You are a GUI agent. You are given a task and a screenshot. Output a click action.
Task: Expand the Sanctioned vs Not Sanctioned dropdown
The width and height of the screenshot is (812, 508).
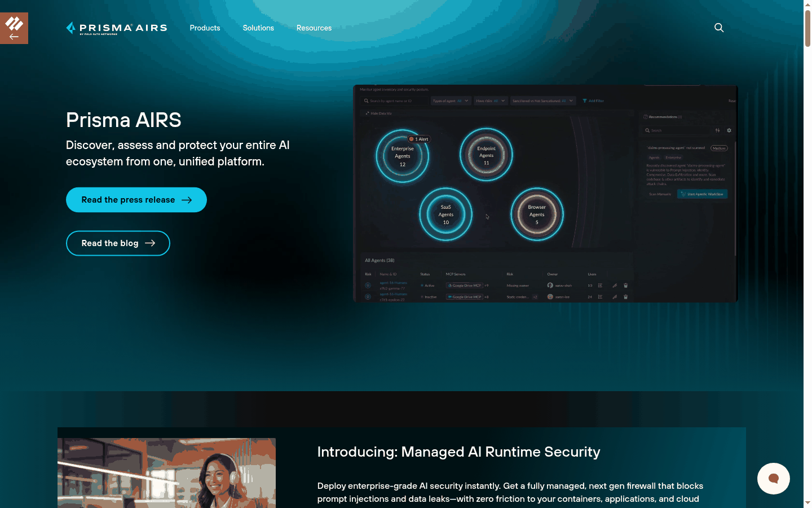tap(543, 101)
